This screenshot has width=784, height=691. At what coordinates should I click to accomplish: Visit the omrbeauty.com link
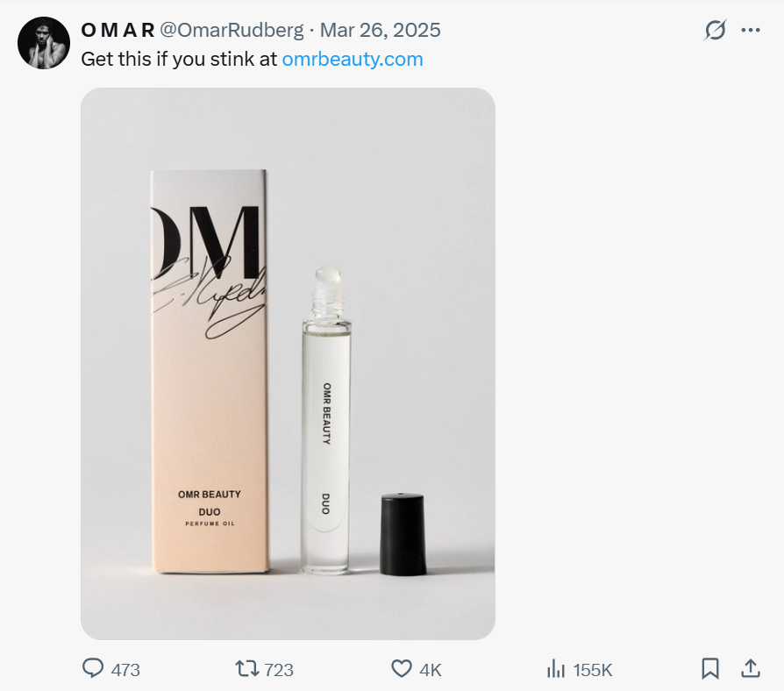click(353, 60)
